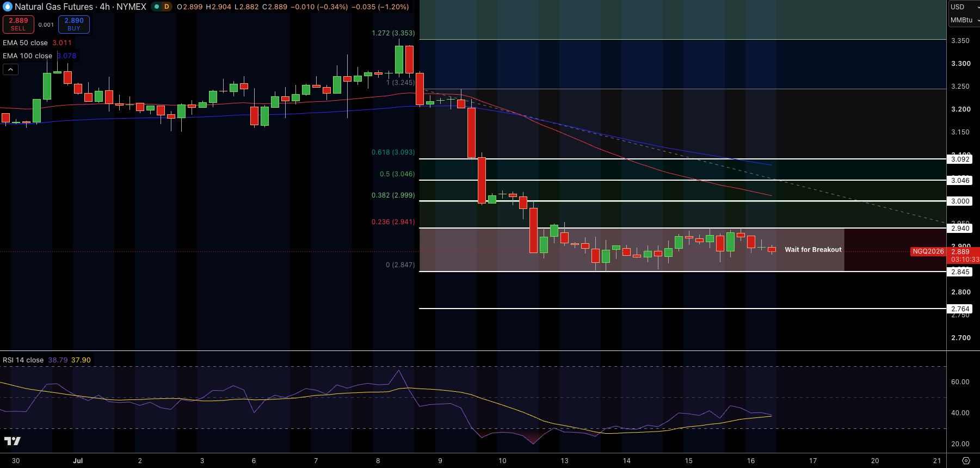Viewport: 980px width, 468px height.
Task: Open the MMBtu unit dropdown
Action: coord(964,20)
